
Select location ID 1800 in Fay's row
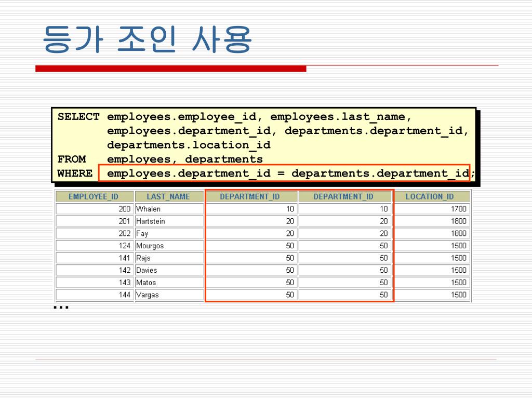[x=432, y=233]
